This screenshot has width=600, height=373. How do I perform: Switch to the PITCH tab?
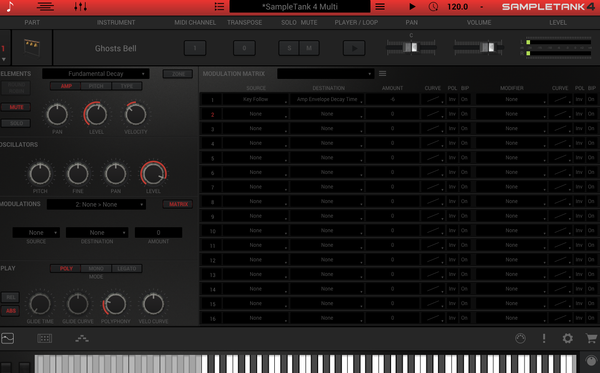pyautogui.click(x=96, y=86)
